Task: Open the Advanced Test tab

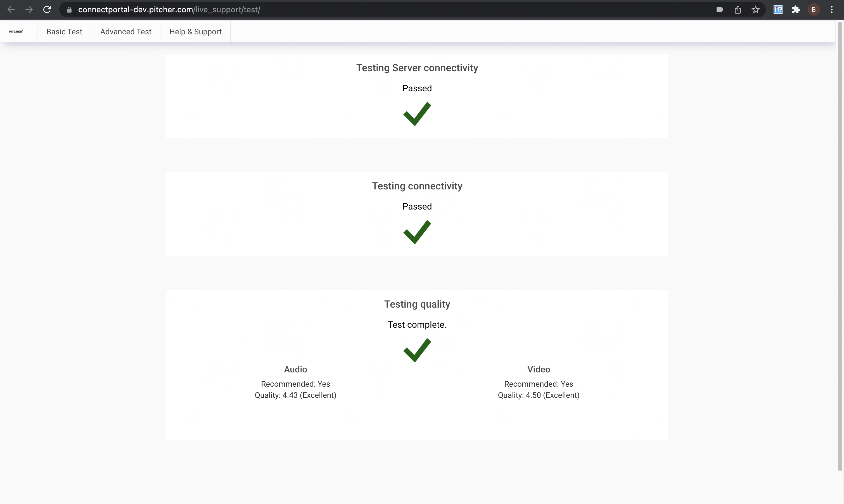Action: coord(126,32)
